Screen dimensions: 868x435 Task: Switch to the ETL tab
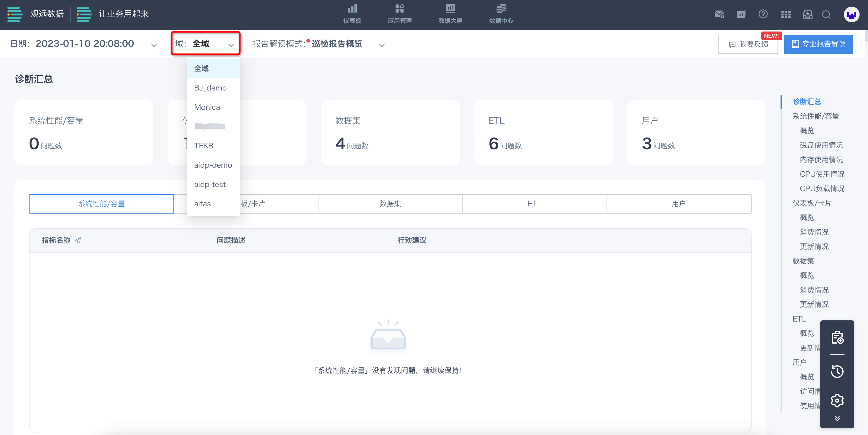pos(534,204)
